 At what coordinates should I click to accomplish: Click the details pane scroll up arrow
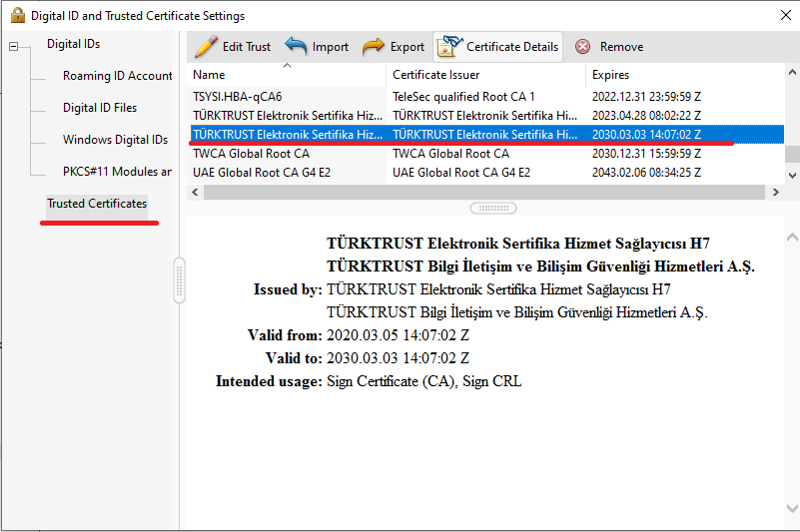(792, 238)
